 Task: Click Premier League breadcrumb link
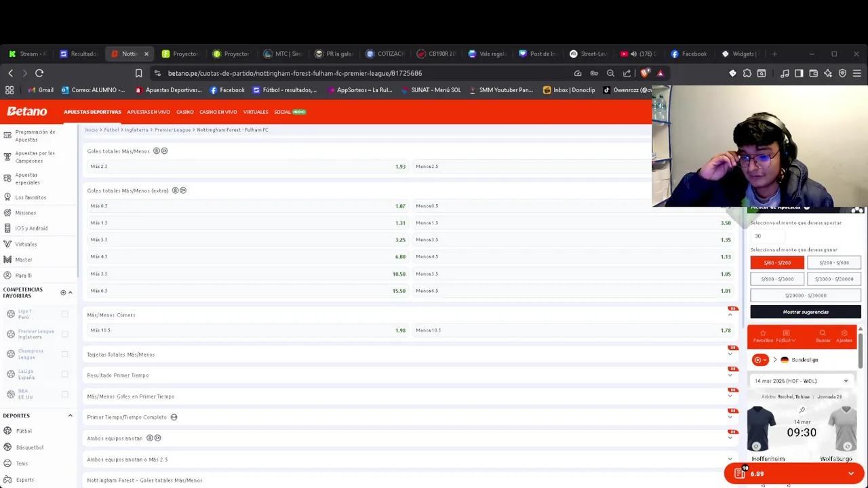pos(172,130)
